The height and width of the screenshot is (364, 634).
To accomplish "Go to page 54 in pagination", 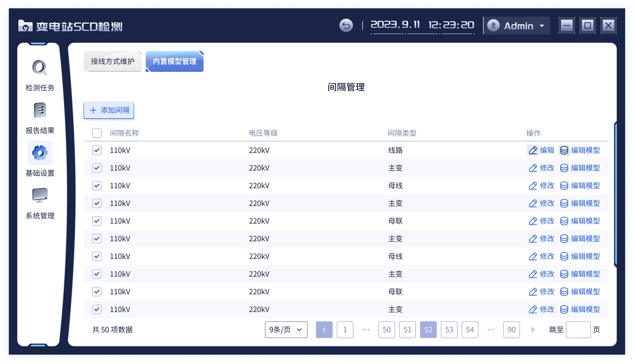I will coord(470,330).
